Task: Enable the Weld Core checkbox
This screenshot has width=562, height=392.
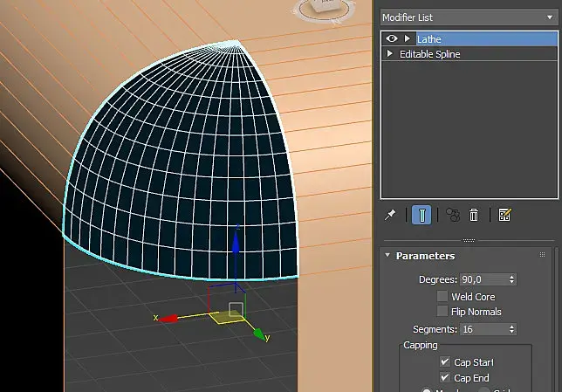Action: (x=442, y=296)
